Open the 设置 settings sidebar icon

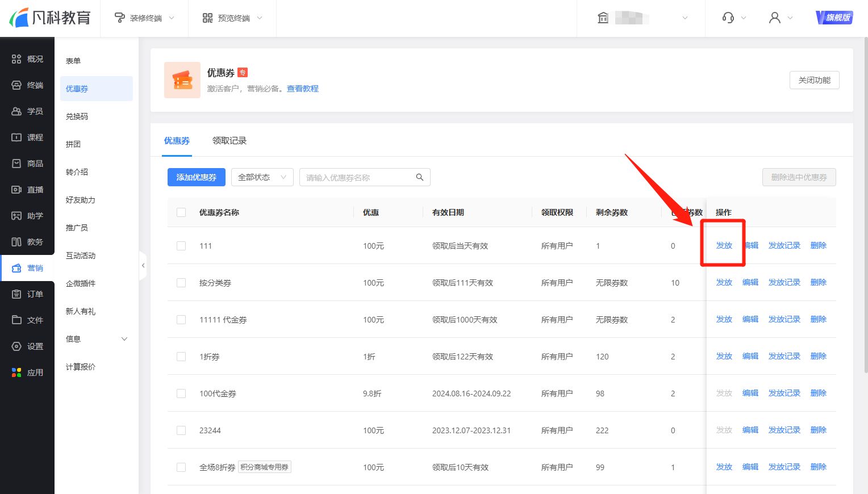tap(16, 346)
